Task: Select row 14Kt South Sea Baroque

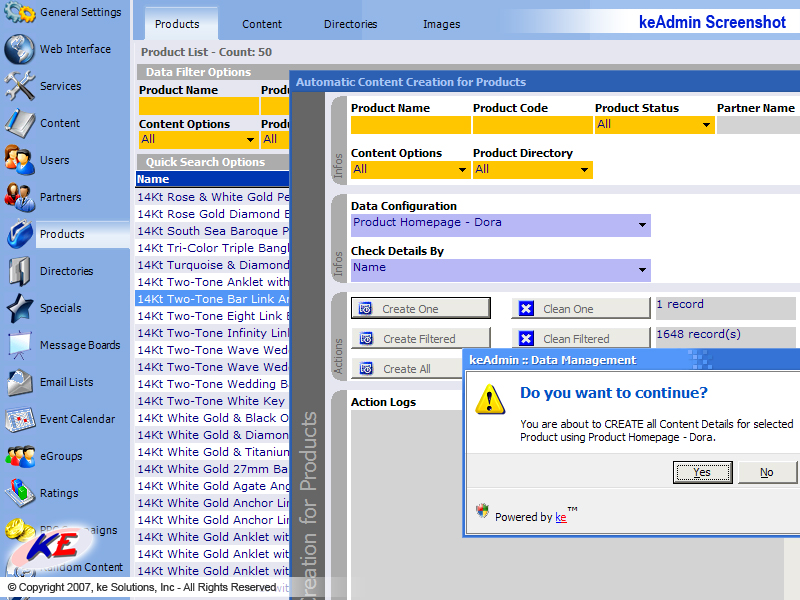Action: pos(213,231)
